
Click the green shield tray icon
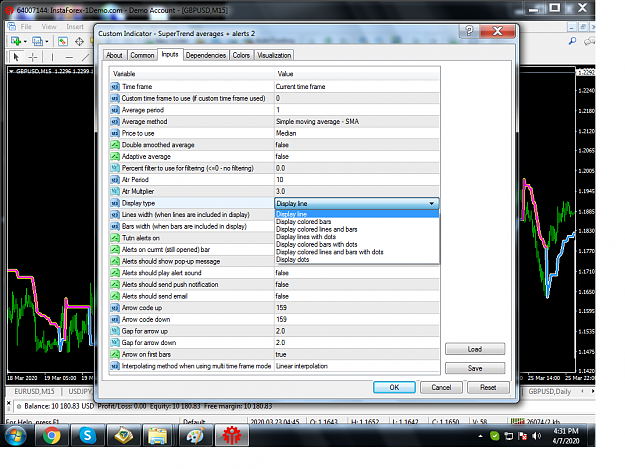point(495,436)
